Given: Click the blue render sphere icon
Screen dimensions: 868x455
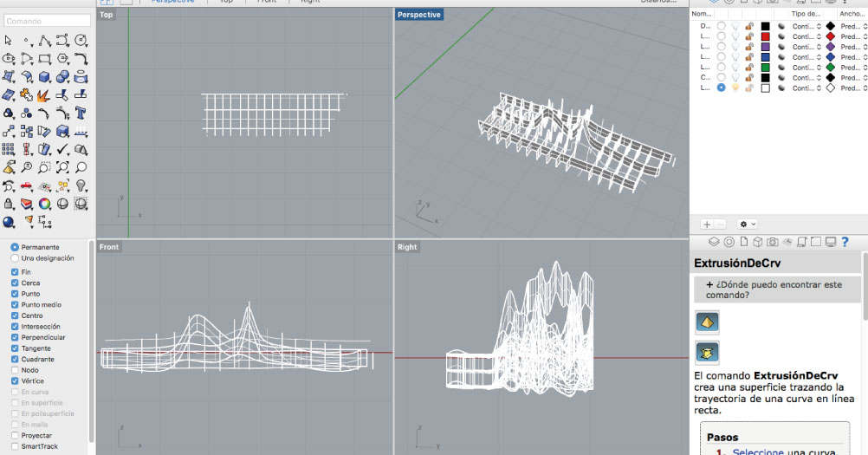Looking at the screenshot, I should (9, 223).
